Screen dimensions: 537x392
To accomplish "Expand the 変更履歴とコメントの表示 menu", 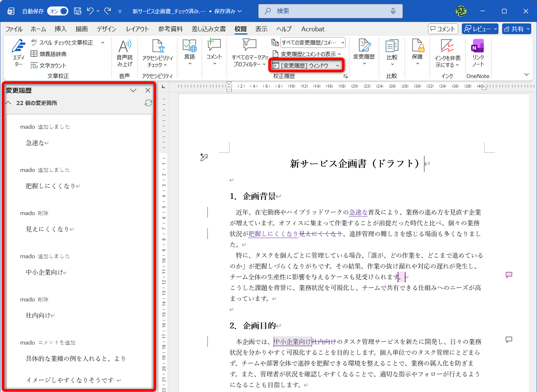I will [x=308, y=54].
